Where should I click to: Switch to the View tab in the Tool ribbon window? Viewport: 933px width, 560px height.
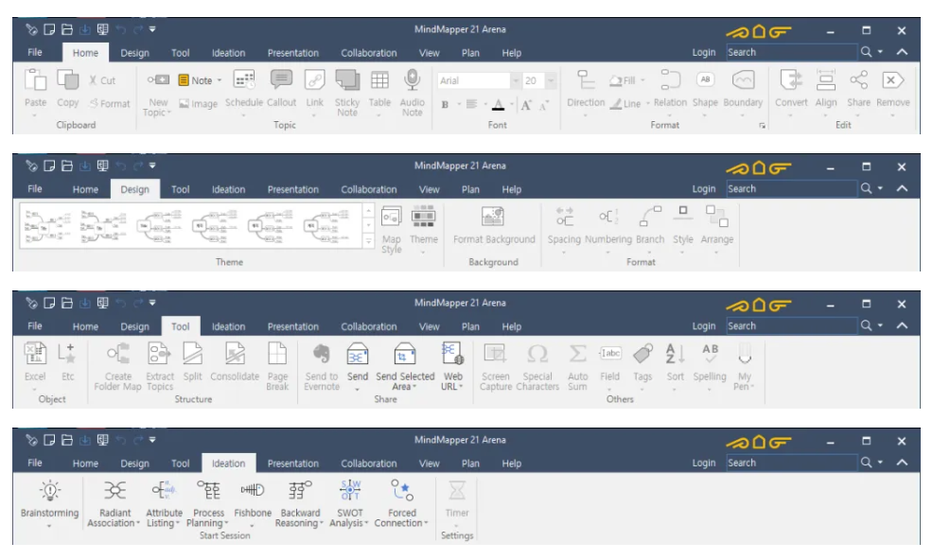[x=429, y=326]
